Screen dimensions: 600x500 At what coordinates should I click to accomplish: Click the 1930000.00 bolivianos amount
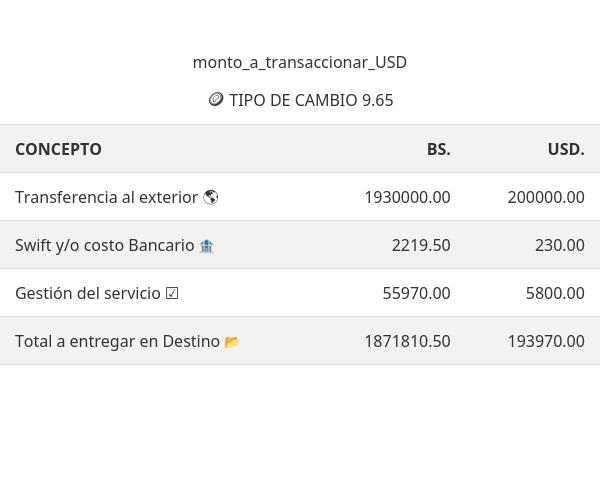(407, 197)
